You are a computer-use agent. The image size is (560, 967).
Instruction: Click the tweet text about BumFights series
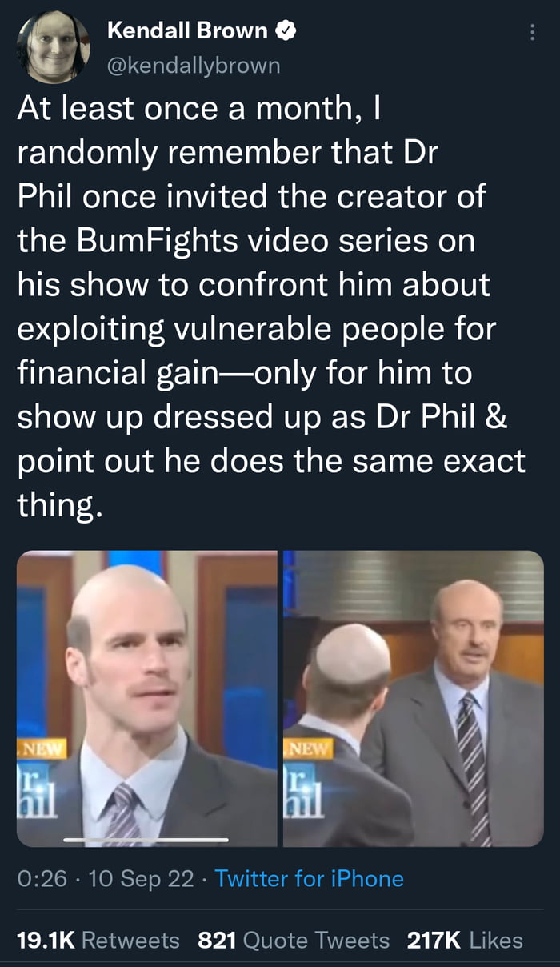272,307
